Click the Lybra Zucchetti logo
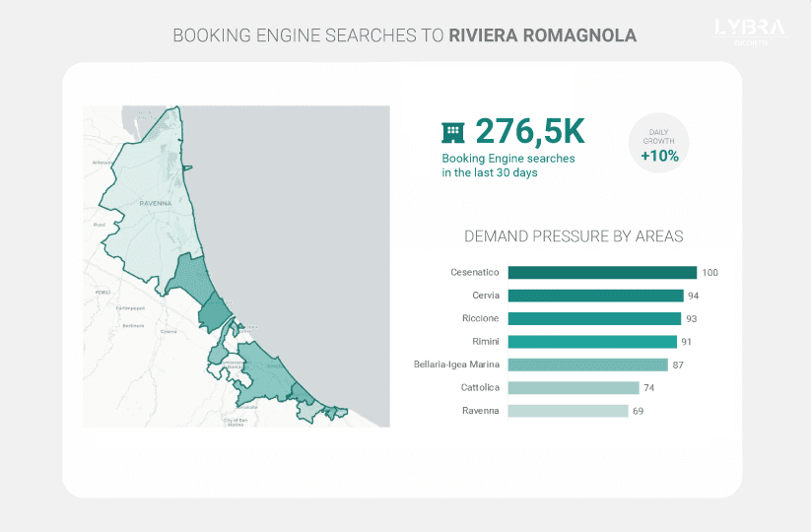This screenshot has height=532, width=811. (750, 32)
